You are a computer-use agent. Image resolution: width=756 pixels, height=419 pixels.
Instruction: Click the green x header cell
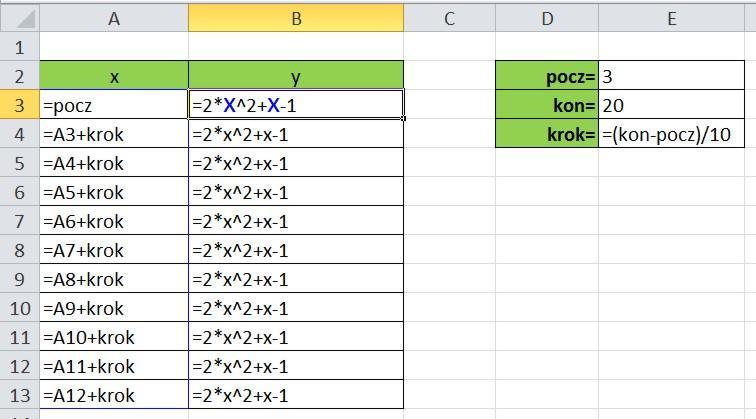[x=114, y=76]
